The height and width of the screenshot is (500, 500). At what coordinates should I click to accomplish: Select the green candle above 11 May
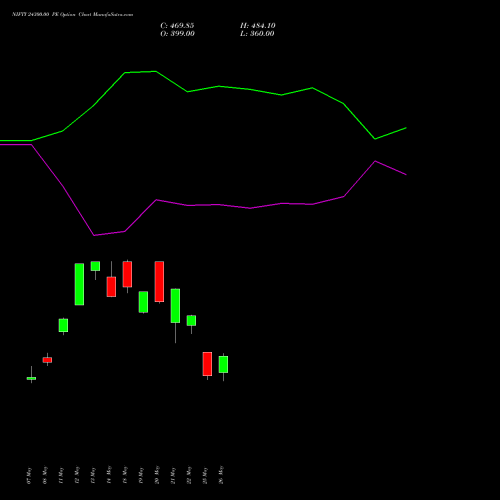pyautogui.click(x=63, y=325)
